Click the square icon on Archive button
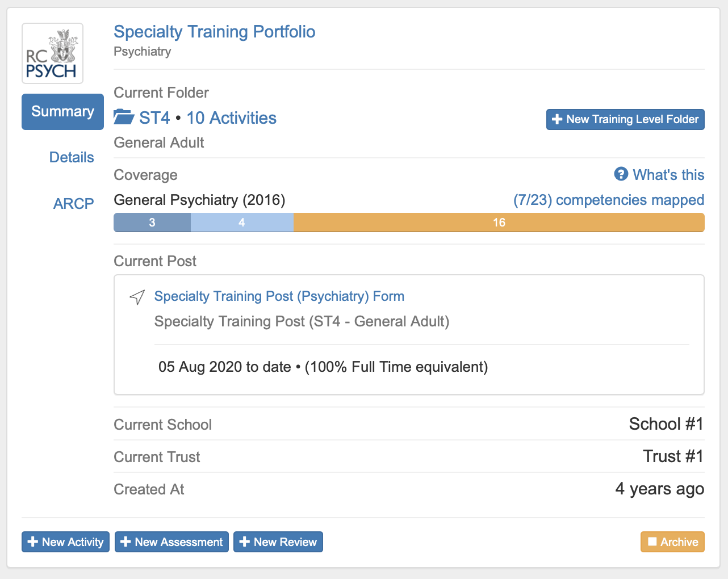This screenshot has width=728, height=579. pyautogui.click(x=652, y=542)
